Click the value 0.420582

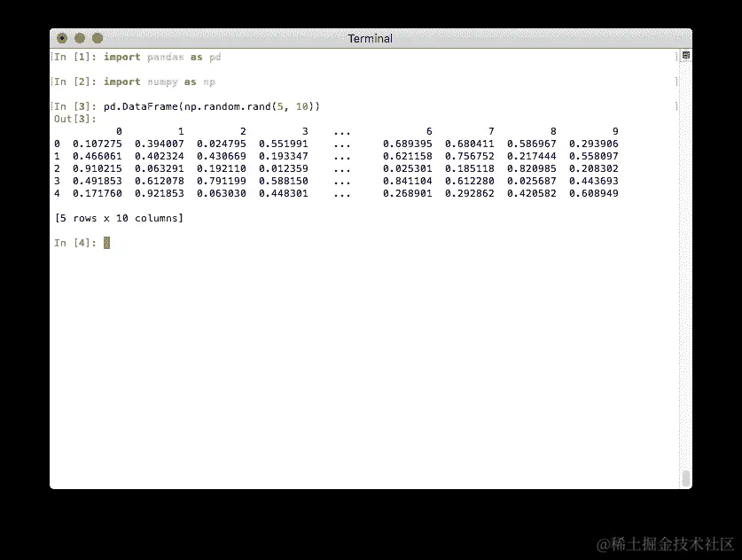tap(531, 193)
